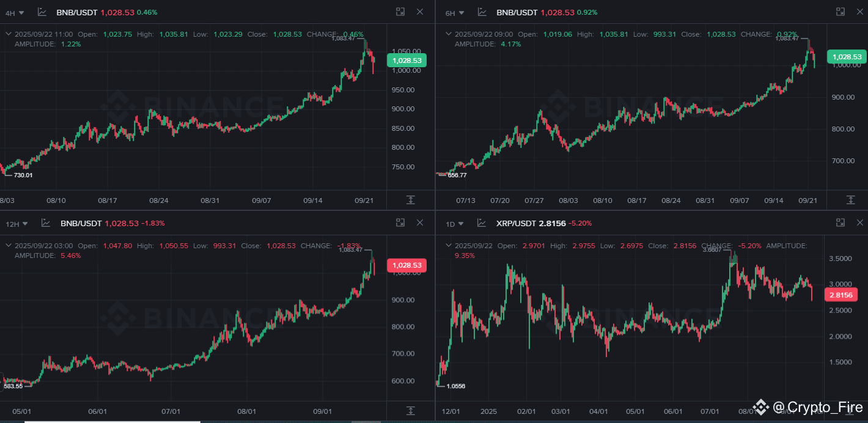This screenshot has height=423, width=868.
Task: Click auto-scale icon below 4H price axis
Action: (x=410, y=200)
